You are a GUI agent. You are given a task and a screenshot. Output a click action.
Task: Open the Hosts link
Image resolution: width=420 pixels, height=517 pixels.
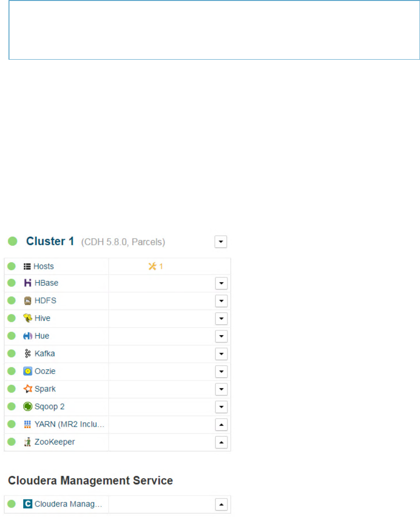(x=44, y=267)
